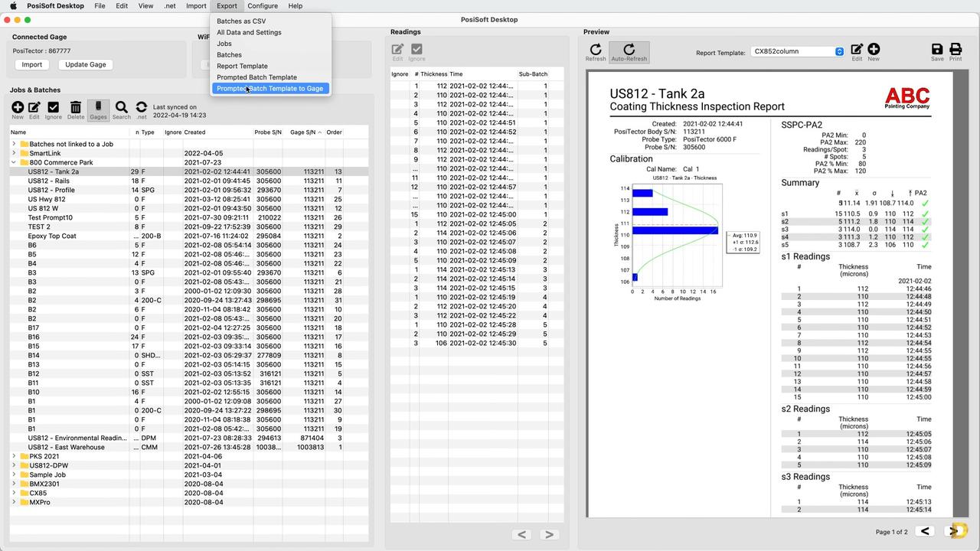This screenshot has height=551, width=980.
Task: Select the US812 - Rails batch row
Action: (49, 181)
